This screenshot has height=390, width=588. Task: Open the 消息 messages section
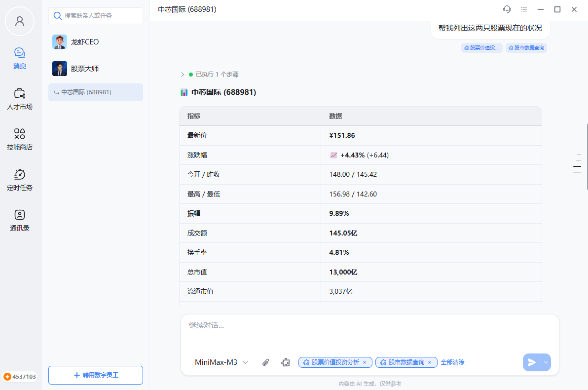[20, 59]
